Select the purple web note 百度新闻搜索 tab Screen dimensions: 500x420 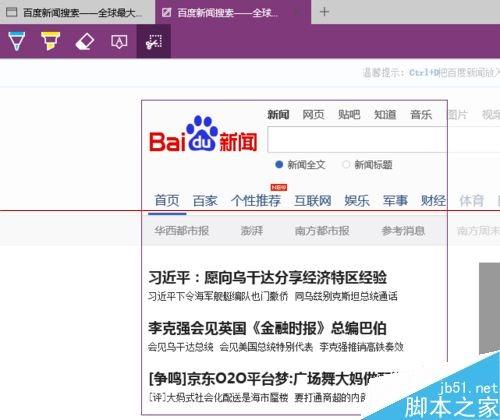click(x=233, y=12)
